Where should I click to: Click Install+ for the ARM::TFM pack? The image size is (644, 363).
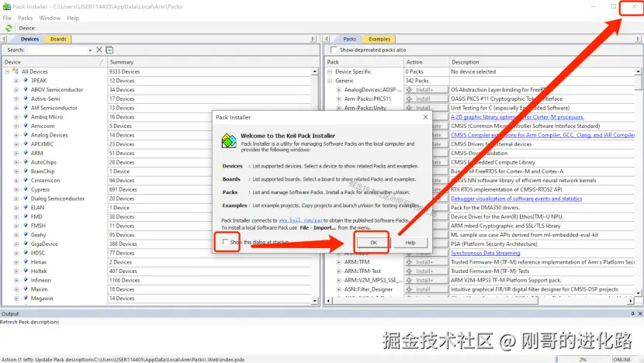click(x=426, y=262)
